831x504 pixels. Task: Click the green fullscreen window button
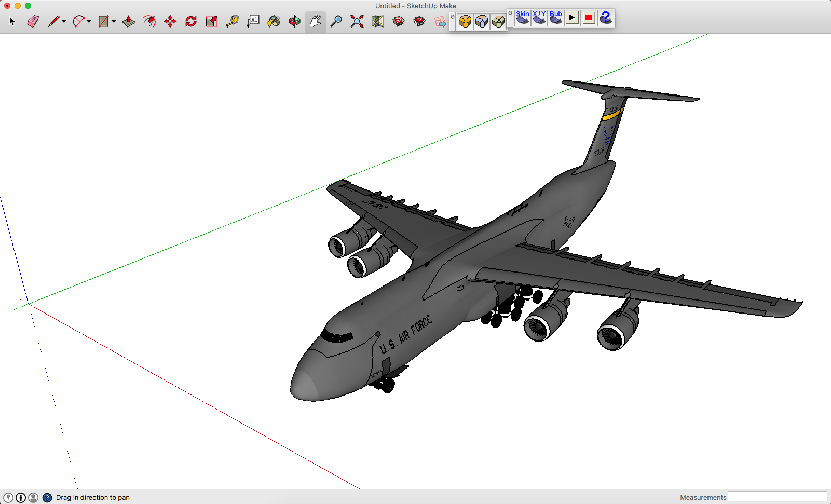click(x=28, y=6)
